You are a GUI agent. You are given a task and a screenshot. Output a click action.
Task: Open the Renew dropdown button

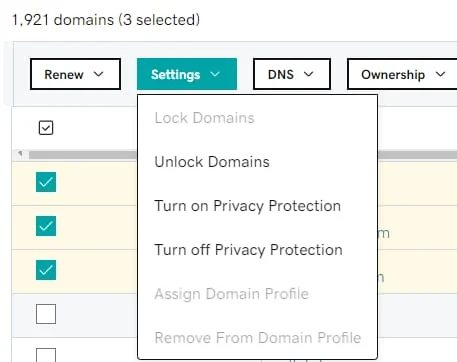click(x=75, y=74)
